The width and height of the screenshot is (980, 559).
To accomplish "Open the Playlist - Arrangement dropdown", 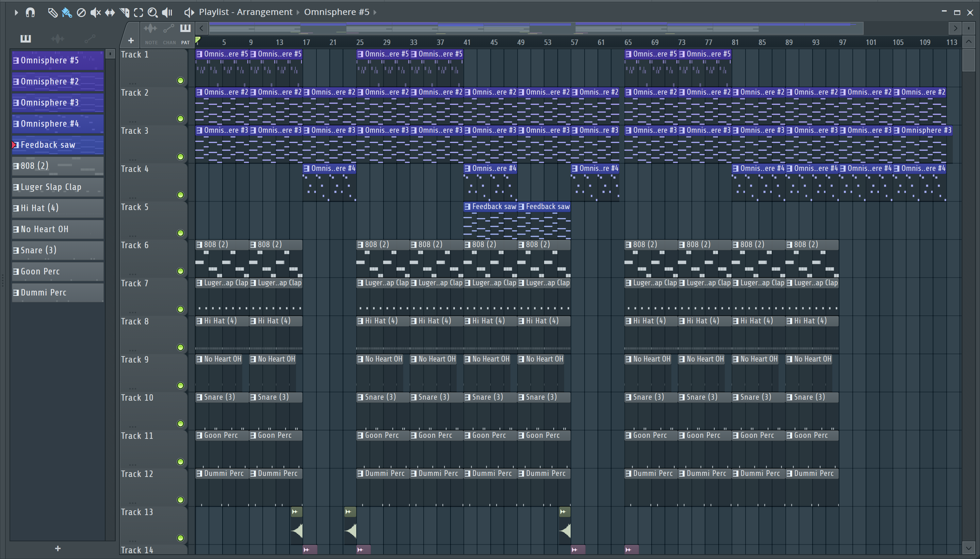I will [x=246, y=12].
